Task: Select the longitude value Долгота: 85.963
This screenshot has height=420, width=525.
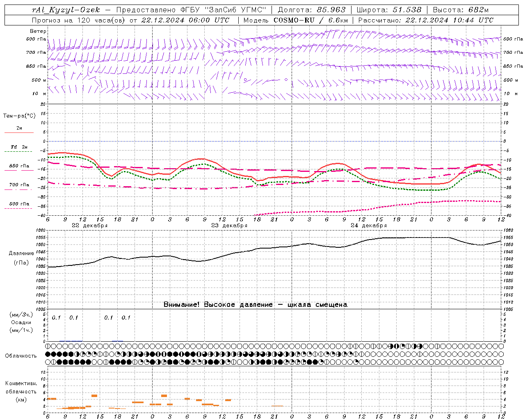Action: (x=312, y=10)
